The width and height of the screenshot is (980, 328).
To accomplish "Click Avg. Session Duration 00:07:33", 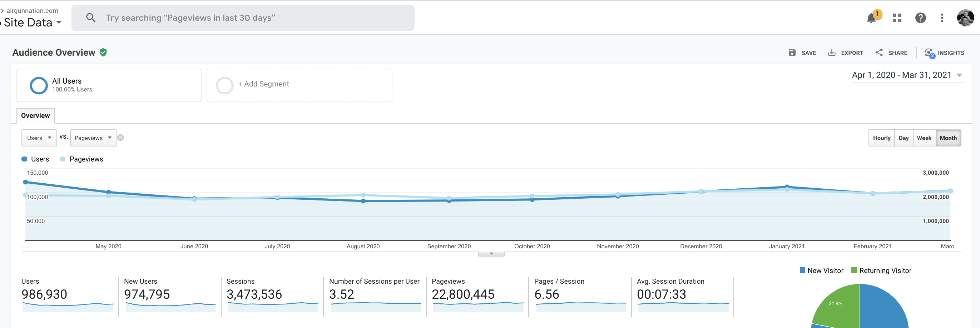I will point(662,294).
